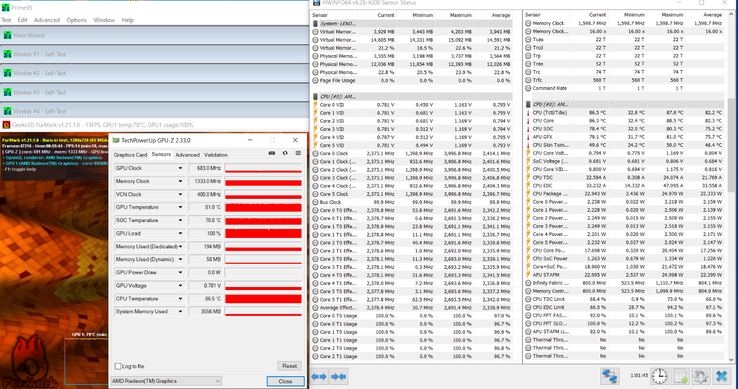The width and height of the screenshot is (738, 389).
Task: Click the CPU Temperature red graph bar
Action: (x=263, y=299)
